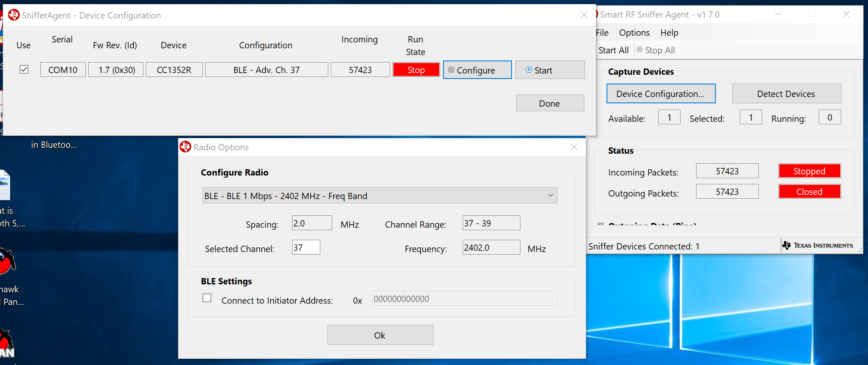Click Start All in the toolbar

(614, 50)
